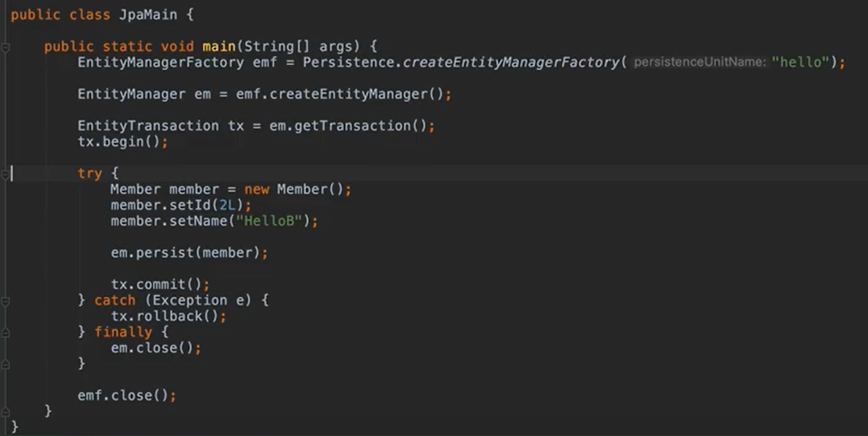
Task: Click the final closing brace of the class
Action: point(15,426)
